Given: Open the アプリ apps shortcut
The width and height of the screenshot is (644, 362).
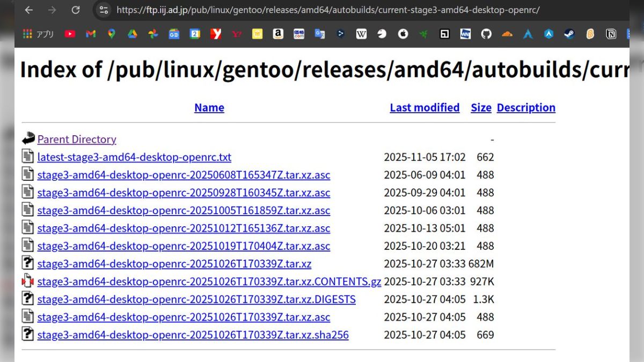Looking at the screenshot, I should click(39, 34).
